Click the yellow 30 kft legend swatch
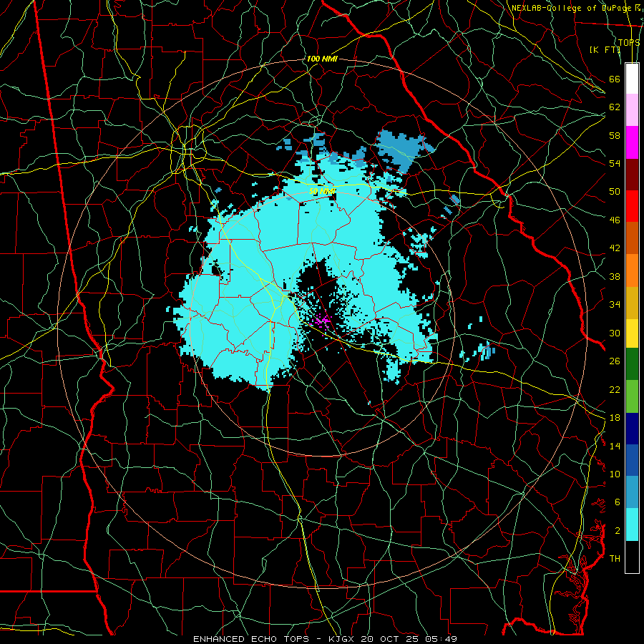Screen dimensions: 644x644 pos(632,333)
